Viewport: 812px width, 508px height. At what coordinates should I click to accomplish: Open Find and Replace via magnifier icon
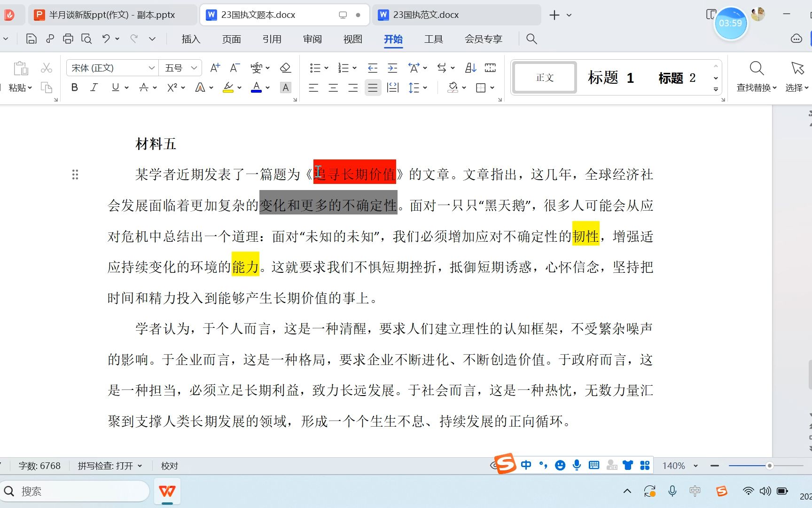click(x=756, y=68)
